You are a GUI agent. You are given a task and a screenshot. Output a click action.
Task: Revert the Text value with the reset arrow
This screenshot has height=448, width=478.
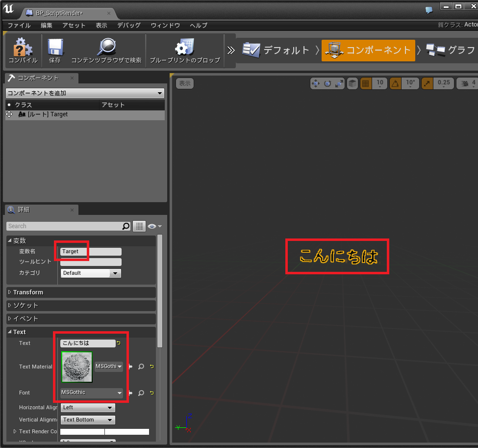[118, 343]
